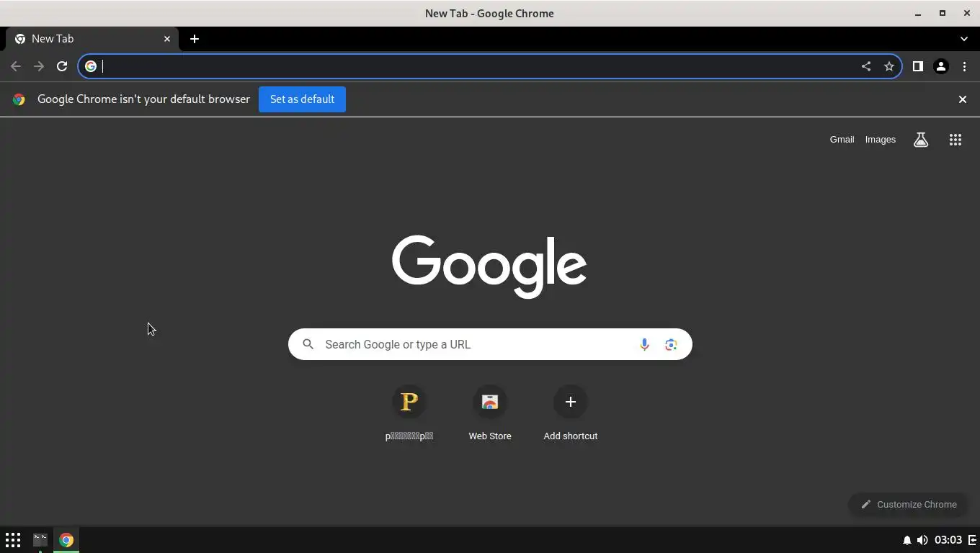Click the 03:03 clock
This screenshot has width=980, height=553.
click(948, 540)
